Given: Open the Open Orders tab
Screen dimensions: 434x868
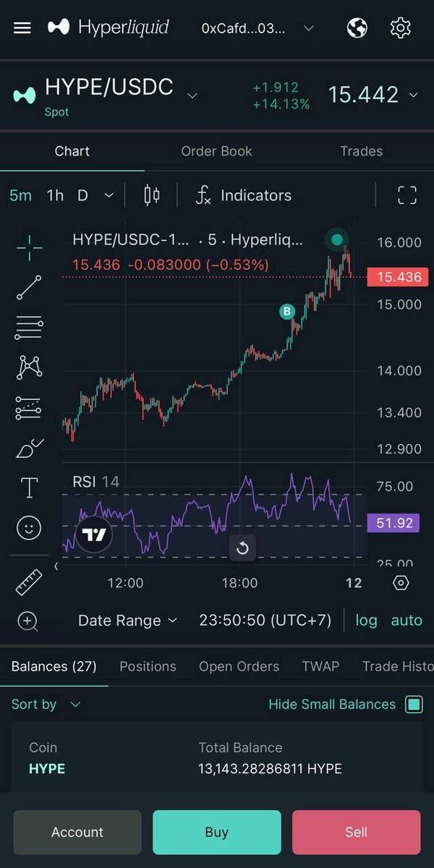Looking at the screenshot, I should pos(239,666).
